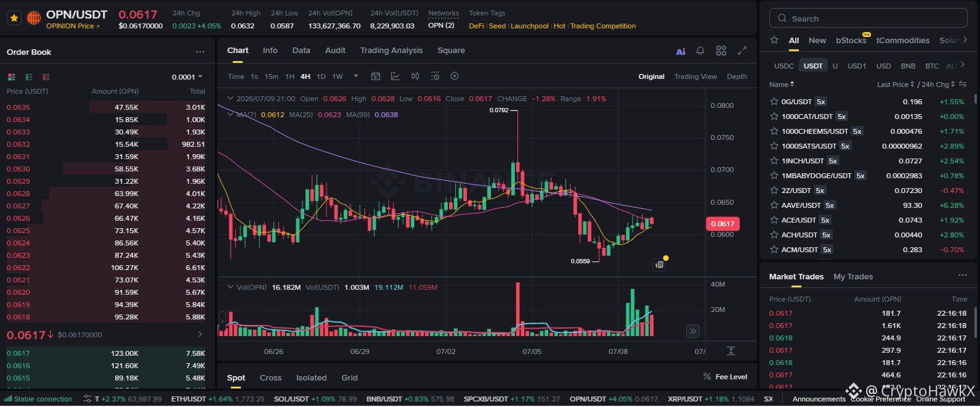This screenshot has width=980, height=407.
Task: Favorite the ACM/USDT pair star
Action: tap(774, 250)
